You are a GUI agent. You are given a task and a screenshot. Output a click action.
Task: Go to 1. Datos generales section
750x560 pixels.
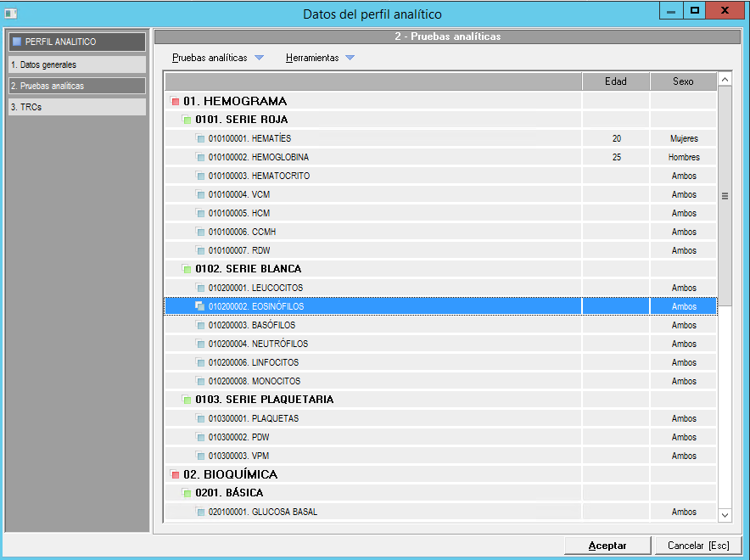76,64
